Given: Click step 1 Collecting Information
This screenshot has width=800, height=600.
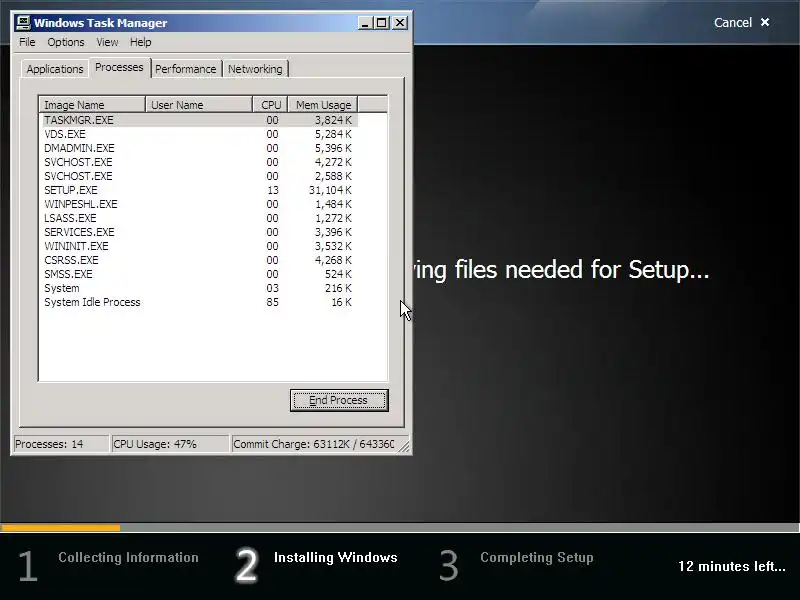Looking at the screenshot, I should (x=108, y=565).
